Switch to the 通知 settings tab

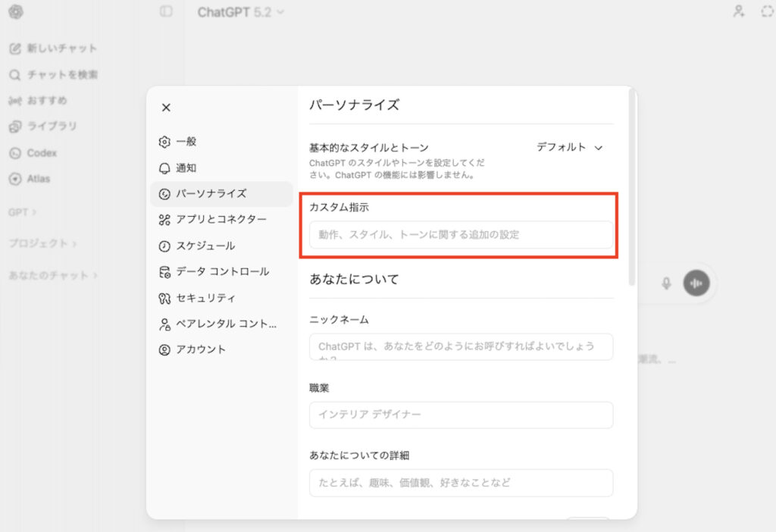pos(186,167)
